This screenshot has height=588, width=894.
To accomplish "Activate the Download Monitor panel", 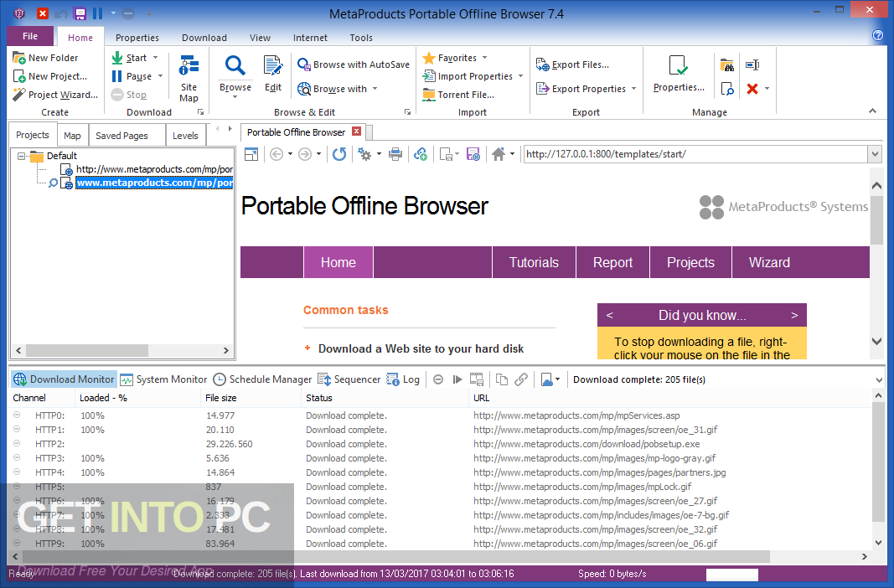I will (x=64, y=379).
